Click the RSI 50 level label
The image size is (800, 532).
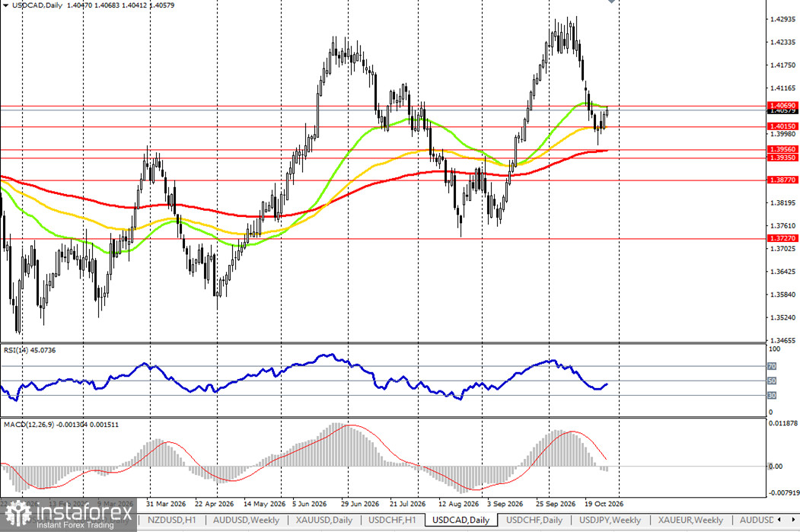coord(772,381)
